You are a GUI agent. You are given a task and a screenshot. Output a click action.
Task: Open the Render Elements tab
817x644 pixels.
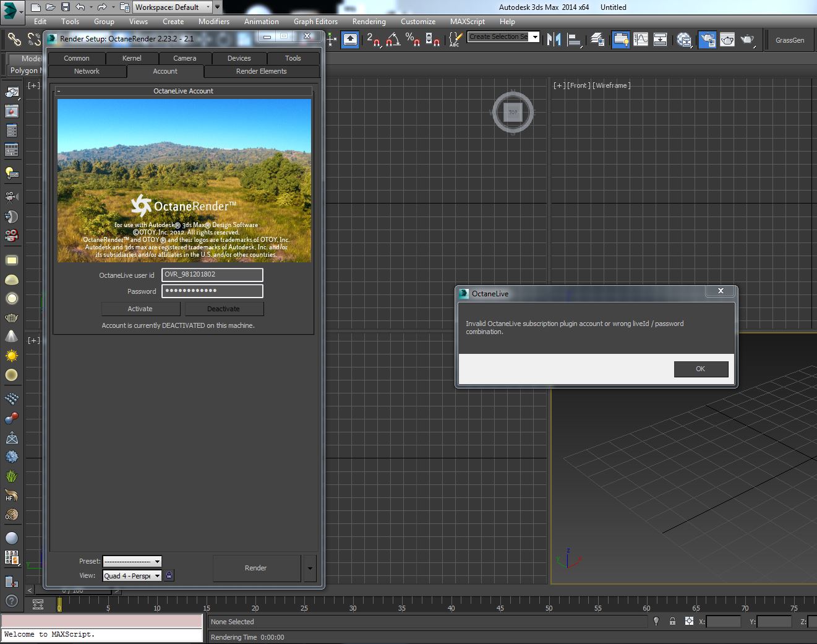click(x=262, y=71)
